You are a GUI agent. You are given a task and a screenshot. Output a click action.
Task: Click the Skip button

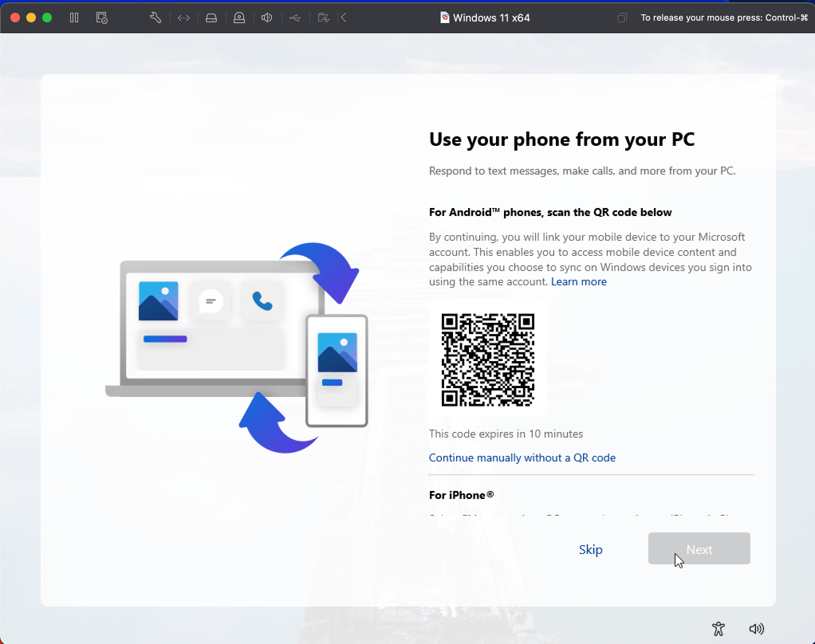point(590,549)
